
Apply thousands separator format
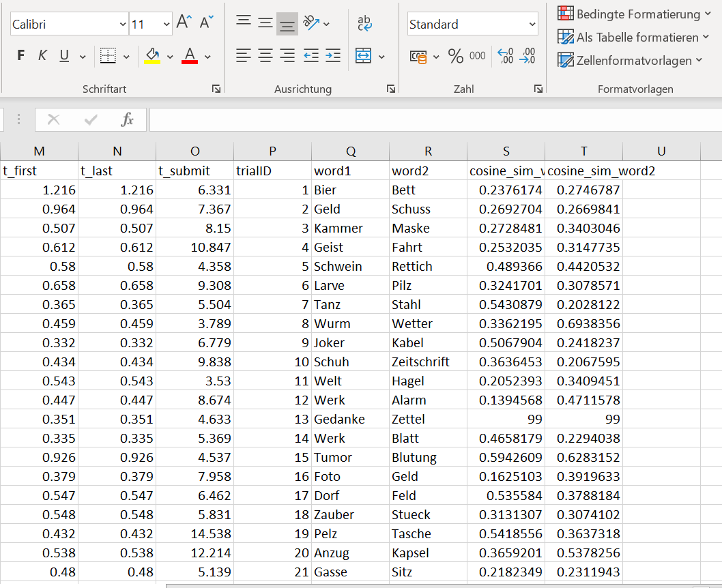(x=478, y=56)
